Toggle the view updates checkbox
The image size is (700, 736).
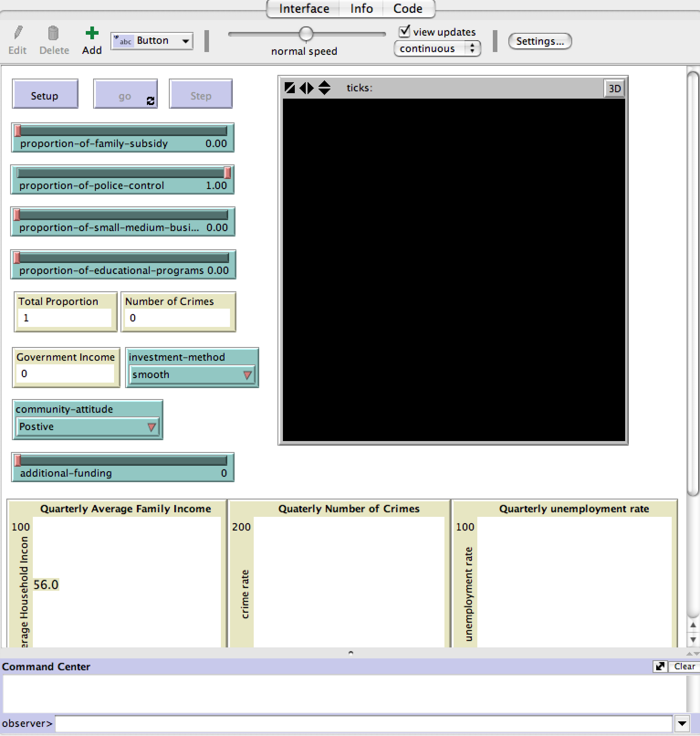click(404, 32)
